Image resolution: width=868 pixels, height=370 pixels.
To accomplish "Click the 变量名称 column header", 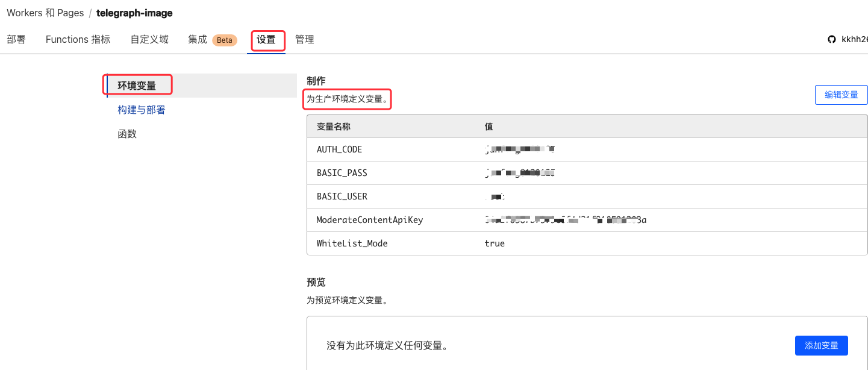I will pyautogui.click(x=334, y=127).
